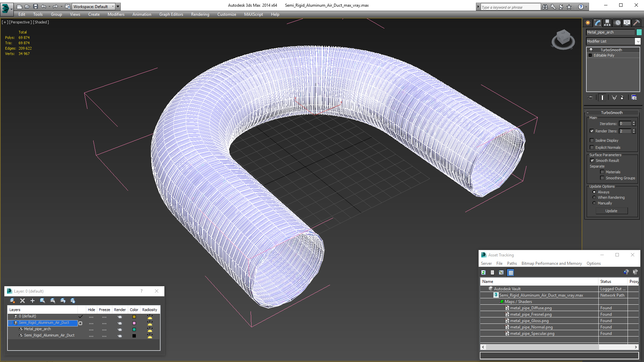Screen dimensions: 644x362
Task: Open the [+] viewport menu label
Action: (5, 22)
